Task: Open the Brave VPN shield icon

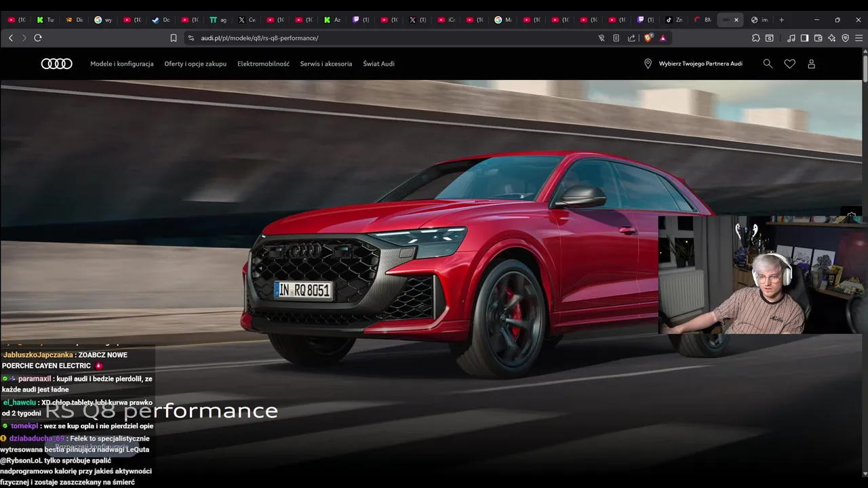Action: (845, 38)
